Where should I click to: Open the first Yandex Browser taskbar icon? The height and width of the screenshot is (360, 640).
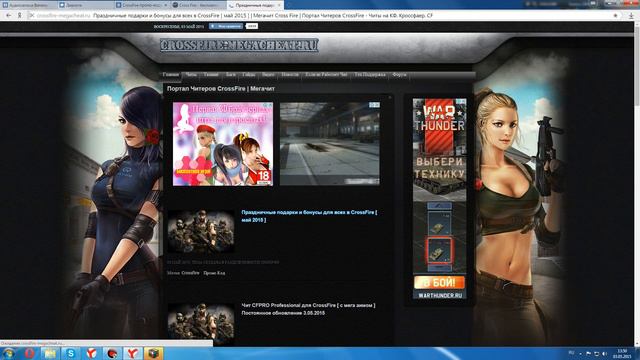(91, 353)
